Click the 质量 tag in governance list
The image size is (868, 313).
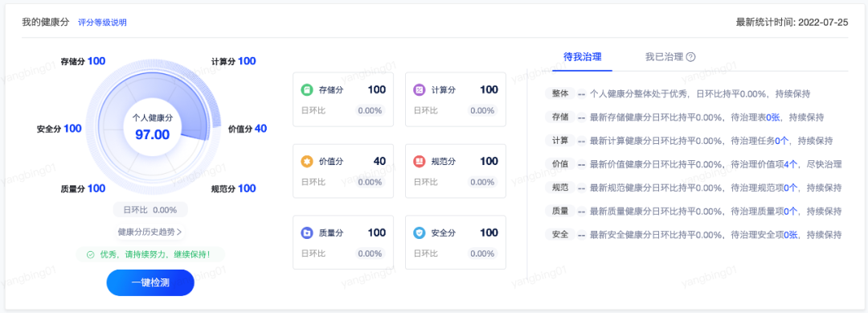560,211
